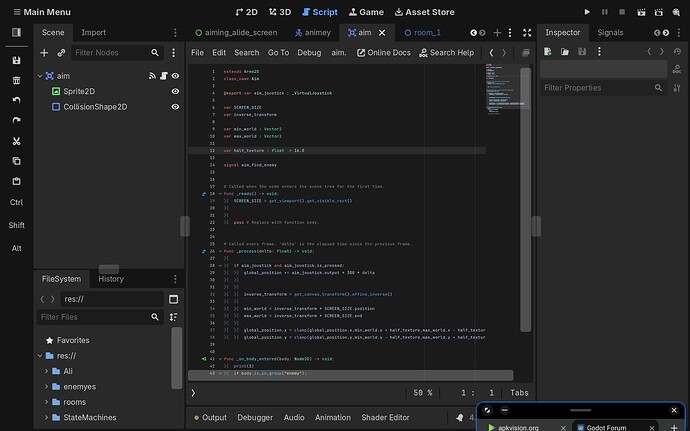Pause the running project
690x431 pixels.
[x=605, y=12]
